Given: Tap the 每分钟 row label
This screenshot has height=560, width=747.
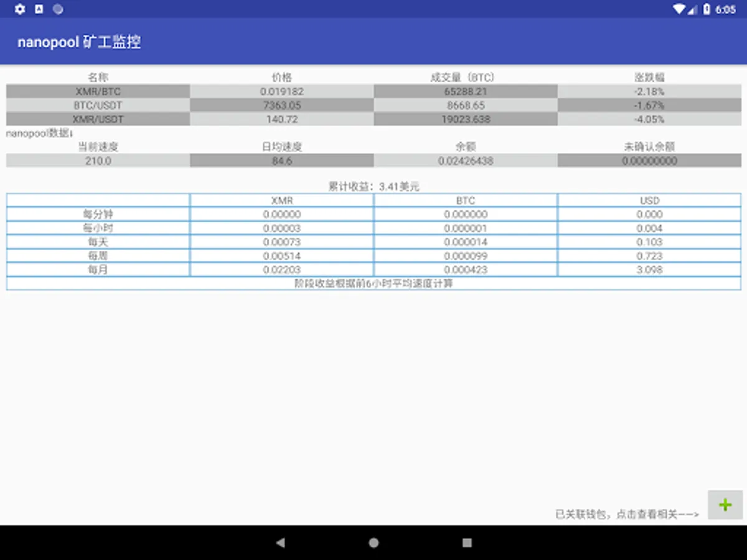Looking at the screenshot, I should pyautogui.click(x=98, y=214).
